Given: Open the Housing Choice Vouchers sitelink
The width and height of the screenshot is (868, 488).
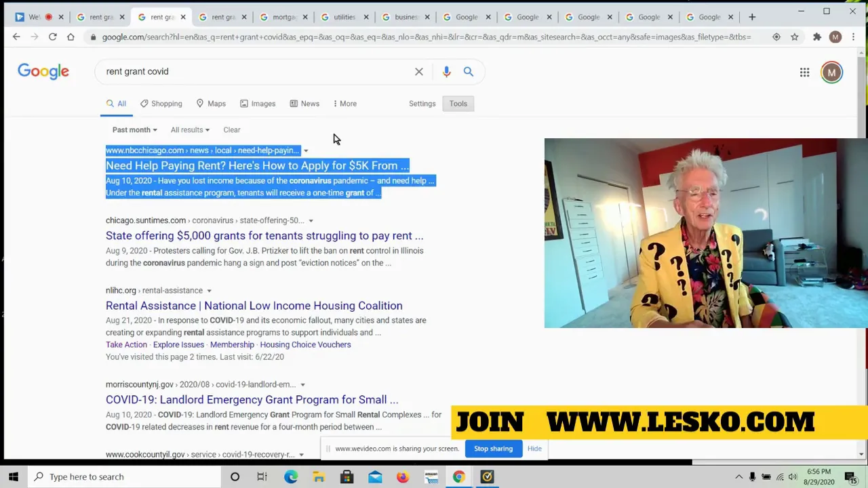Looking at the screenshot, I should (305, 344).
